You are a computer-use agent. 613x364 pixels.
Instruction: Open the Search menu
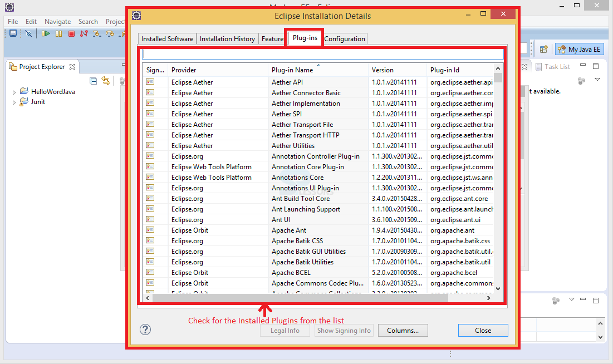[88, 22]
